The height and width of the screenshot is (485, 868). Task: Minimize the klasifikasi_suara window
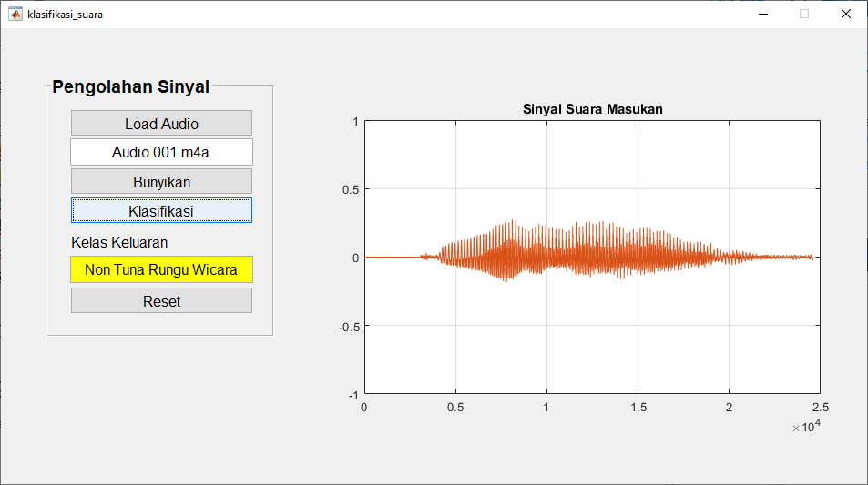pos(762,14)
